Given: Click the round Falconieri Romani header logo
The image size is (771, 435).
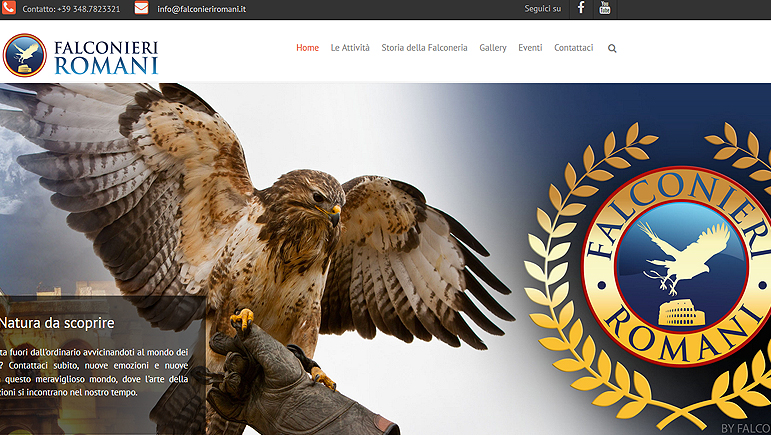Looking at the screenshot, I should [25, 55].
